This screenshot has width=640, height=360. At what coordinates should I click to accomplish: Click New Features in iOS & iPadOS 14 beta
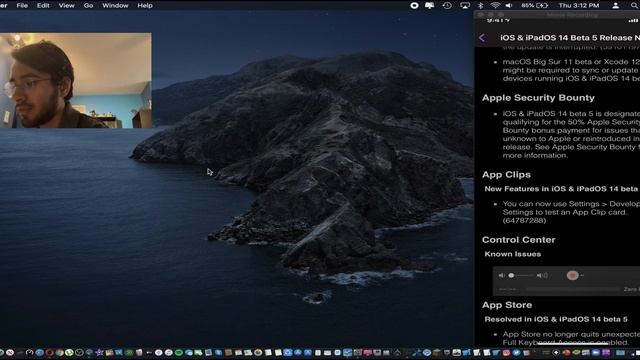click(x=561, y=189)
